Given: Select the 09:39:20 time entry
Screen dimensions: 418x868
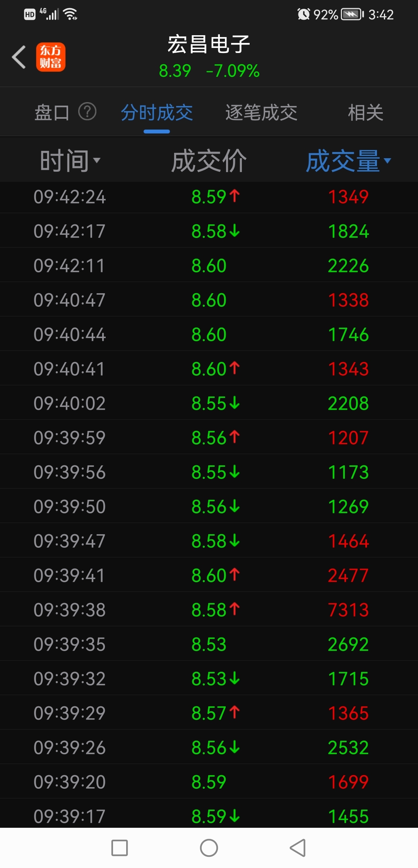Looking at the screenshot, I should coord(70,782).
